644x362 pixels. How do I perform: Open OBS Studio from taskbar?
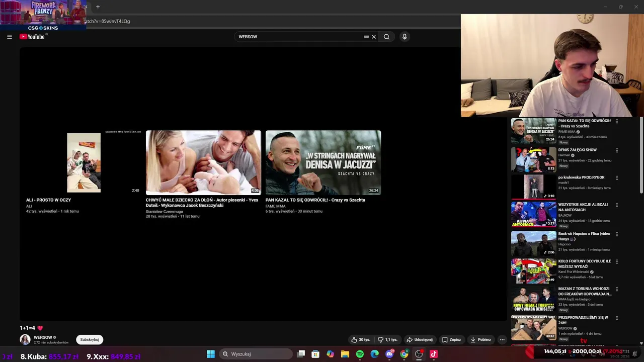[x=419, y=354]
